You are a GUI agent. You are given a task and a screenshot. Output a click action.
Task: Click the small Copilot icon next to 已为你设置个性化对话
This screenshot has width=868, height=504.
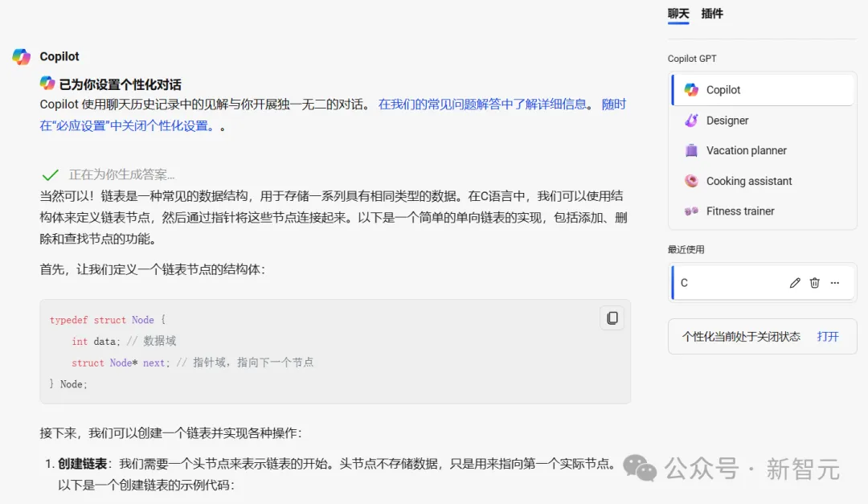click(x=47, y=84)
